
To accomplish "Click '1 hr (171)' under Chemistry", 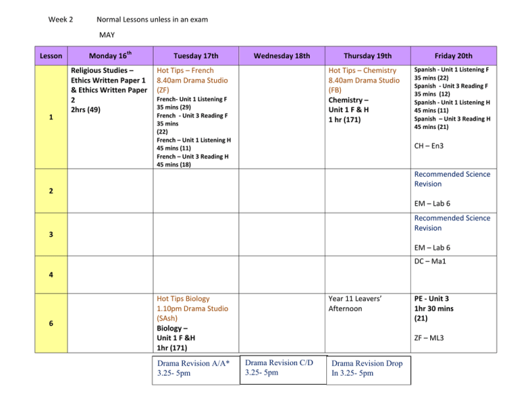I will (x=344, y=119).
